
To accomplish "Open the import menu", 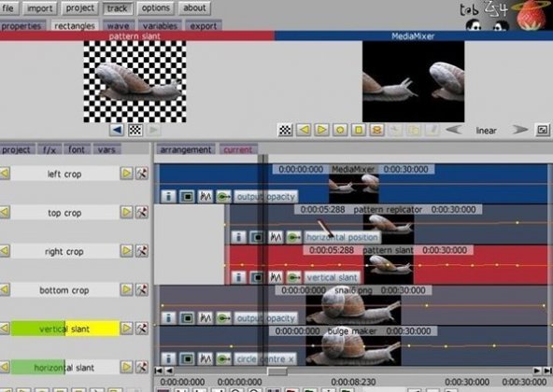I will point(39,7).
